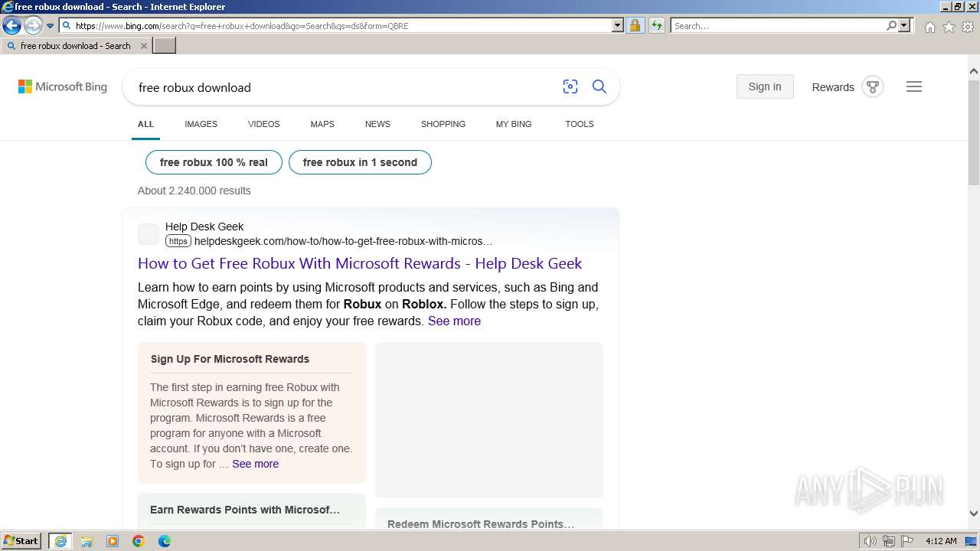Open Redeem Microsoft Rewards Points card
The width and height of the screenshot is (980, 551).
pyautogui.click(x=481, y=524)
